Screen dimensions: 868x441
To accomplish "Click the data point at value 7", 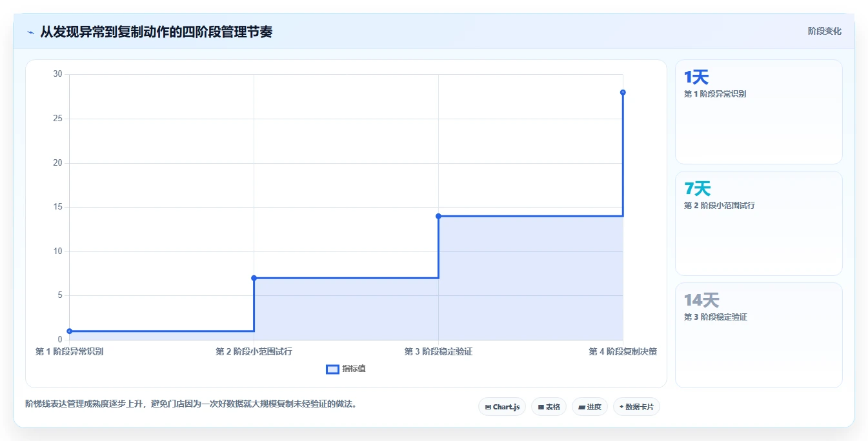I will tap(254, 278).
